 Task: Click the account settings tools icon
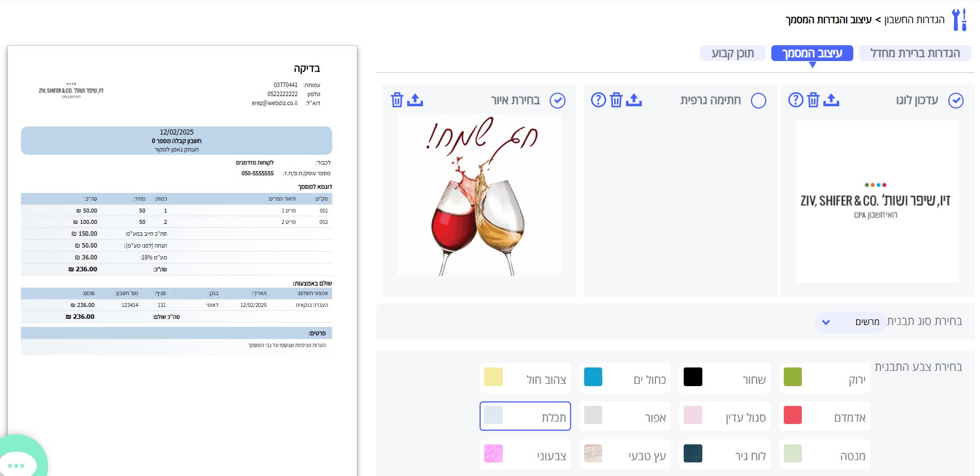click(959, 20)
